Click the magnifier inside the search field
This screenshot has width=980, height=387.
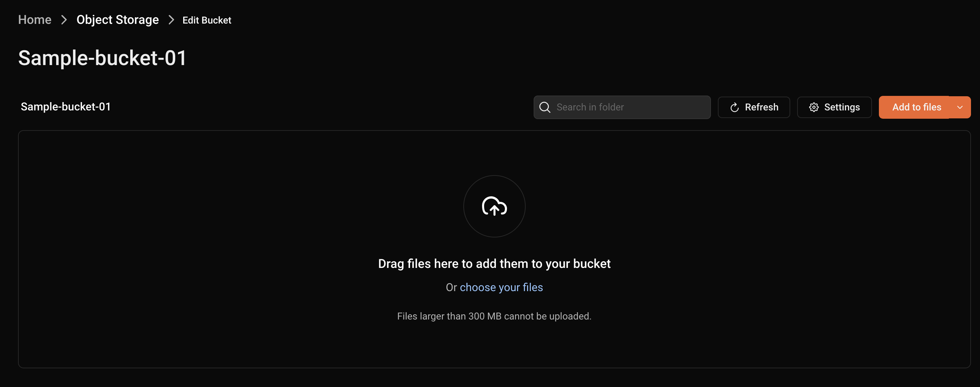545,107
